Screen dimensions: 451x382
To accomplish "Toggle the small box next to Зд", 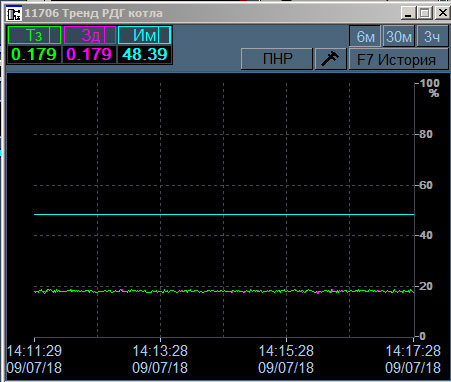I will point(110,35).
